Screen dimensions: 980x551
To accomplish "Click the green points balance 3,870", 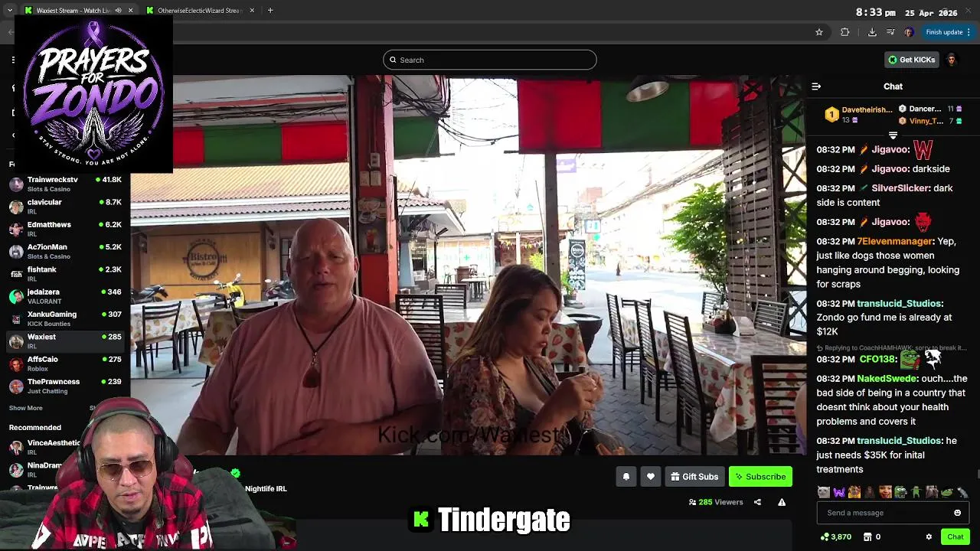I will [836, 536].
